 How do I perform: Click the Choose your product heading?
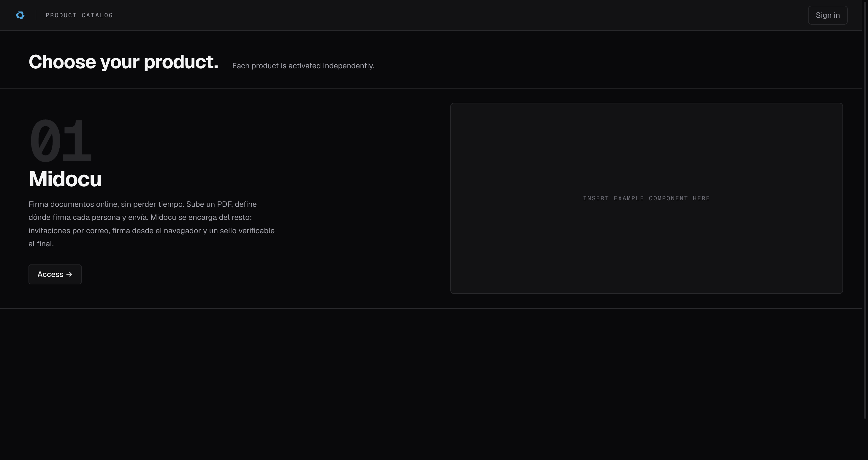tap(123, 62)
